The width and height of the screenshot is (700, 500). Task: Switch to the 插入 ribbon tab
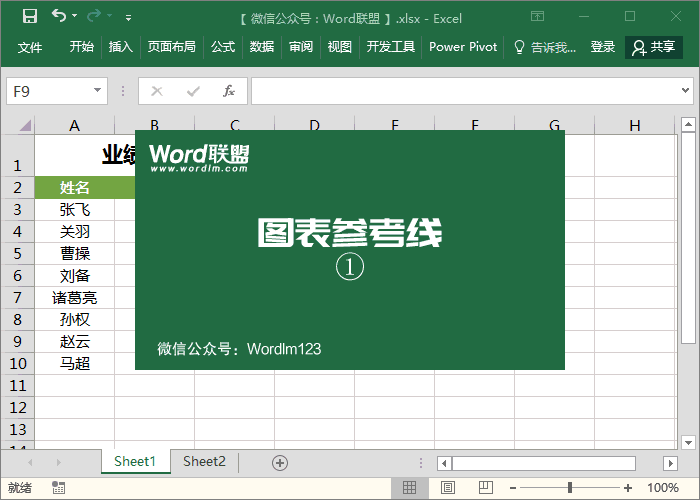(x=121, y=47)
